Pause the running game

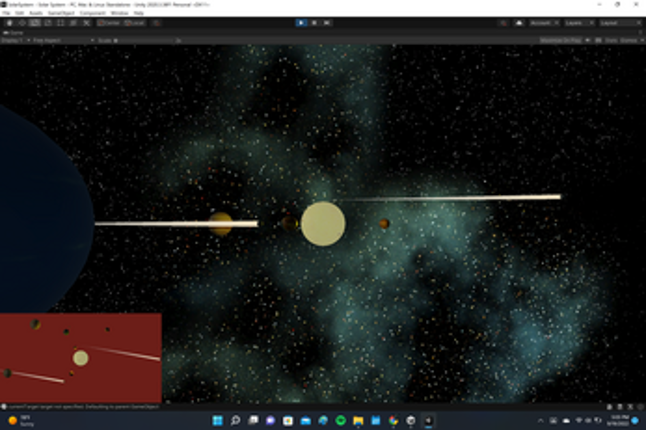(314, 23)
